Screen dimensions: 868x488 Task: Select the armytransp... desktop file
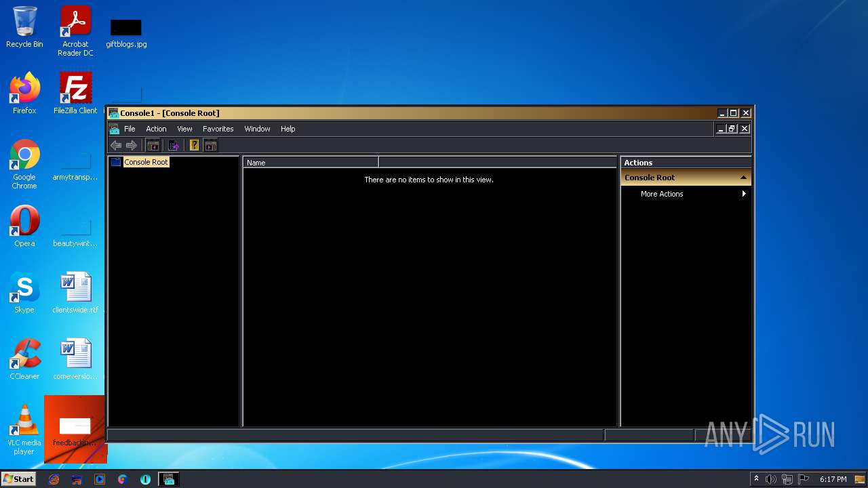[75, 167]
